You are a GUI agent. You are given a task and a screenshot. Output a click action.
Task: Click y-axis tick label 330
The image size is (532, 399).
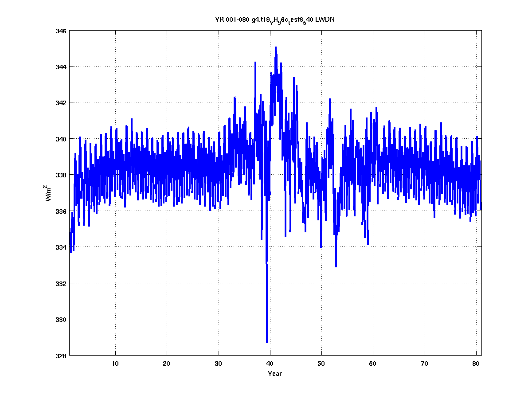(61, 319)
